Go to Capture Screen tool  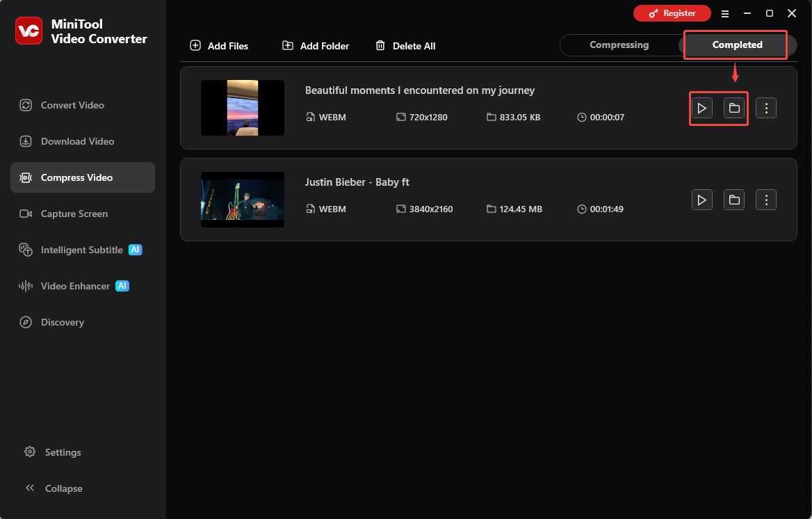tap(82, 214)
